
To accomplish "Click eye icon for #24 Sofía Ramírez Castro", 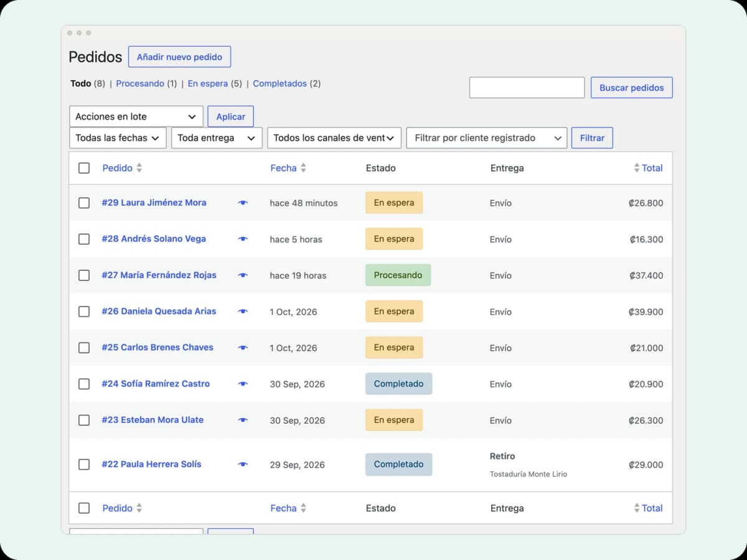I will 243,384.
